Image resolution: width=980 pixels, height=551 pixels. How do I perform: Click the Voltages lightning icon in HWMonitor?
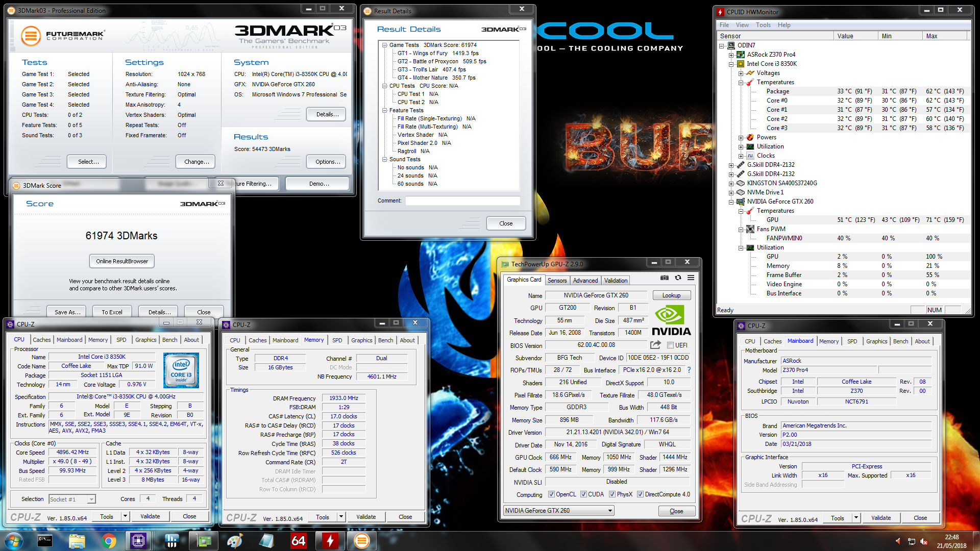[x=750, y=73]
